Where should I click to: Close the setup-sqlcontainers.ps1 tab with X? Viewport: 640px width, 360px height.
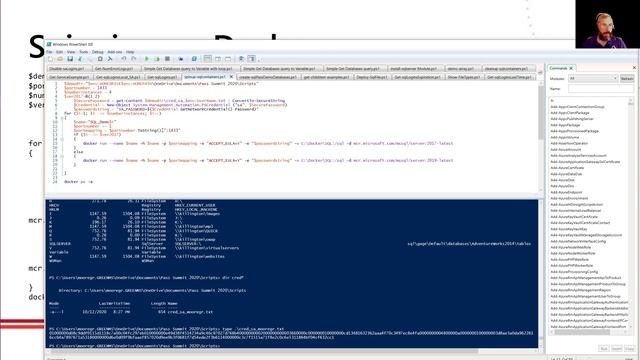pos(231,77)
